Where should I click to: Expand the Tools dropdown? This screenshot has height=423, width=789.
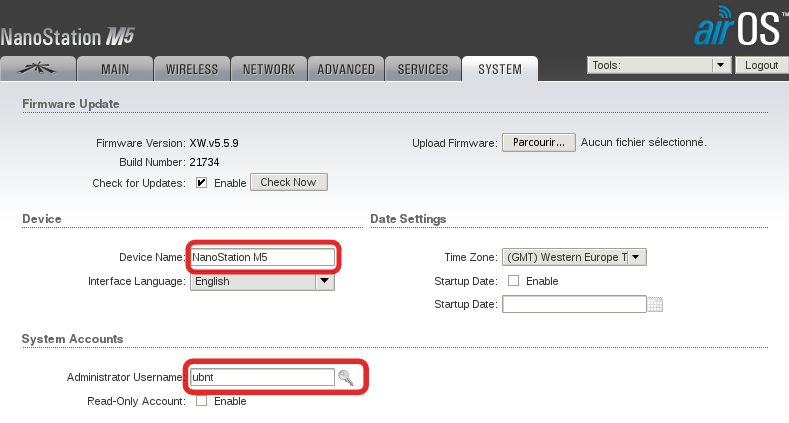(x=659, y=65)
